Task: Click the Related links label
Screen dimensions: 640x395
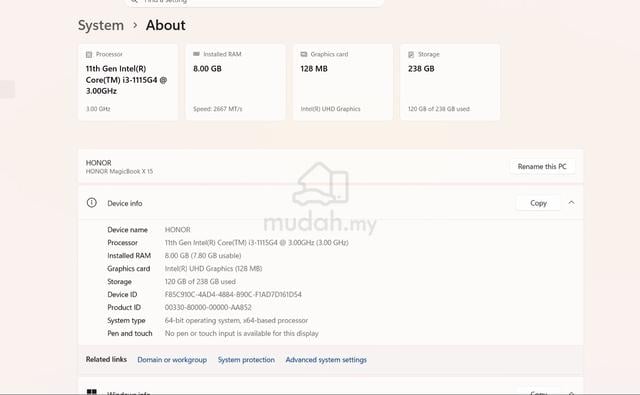Action: coord(106,359)
